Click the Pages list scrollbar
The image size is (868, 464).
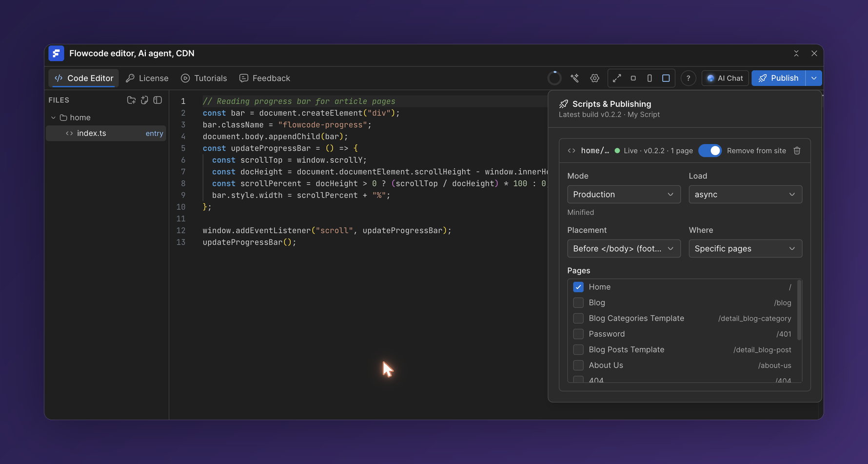click(799, 310)
